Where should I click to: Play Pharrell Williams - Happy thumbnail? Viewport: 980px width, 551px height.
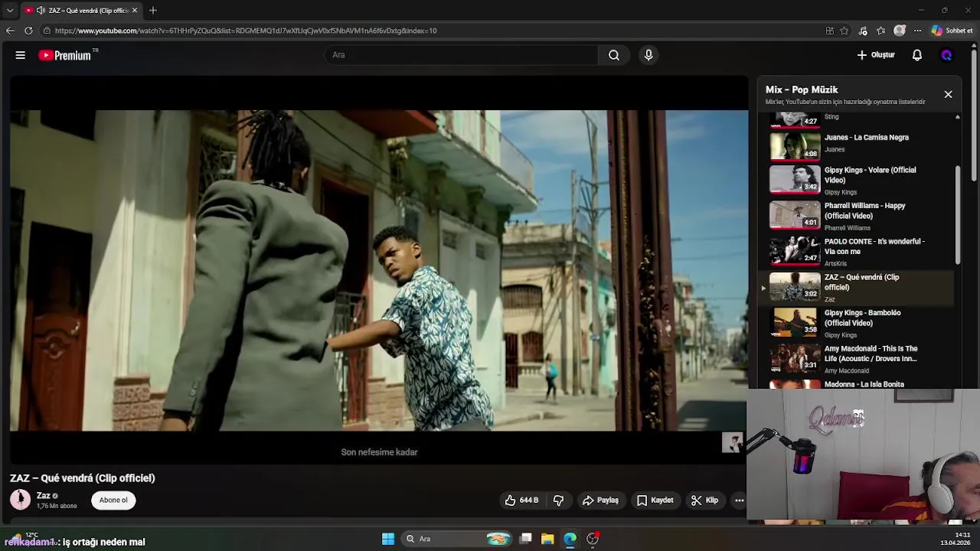point(795,215)
